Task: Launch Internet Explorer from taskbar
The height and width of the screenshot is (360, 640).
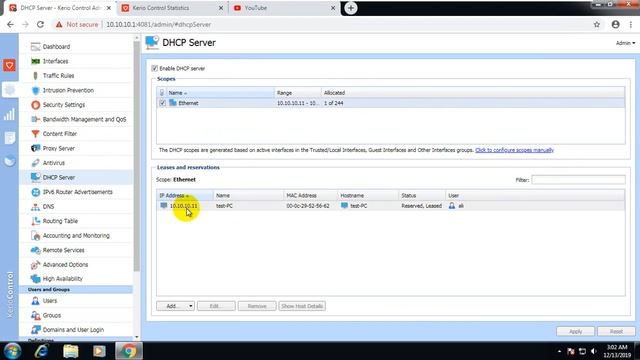Action: click(x=42, y=351)
